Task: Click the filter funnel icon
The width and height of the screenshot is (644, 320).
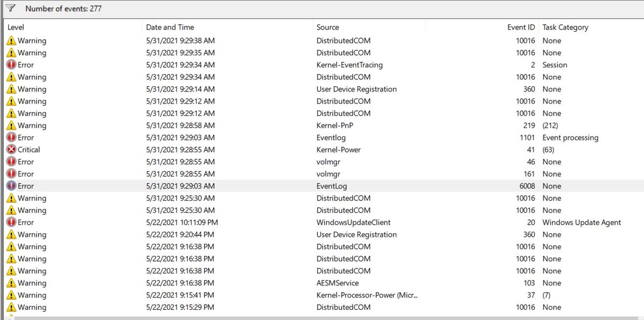Action: coord(10,8)
